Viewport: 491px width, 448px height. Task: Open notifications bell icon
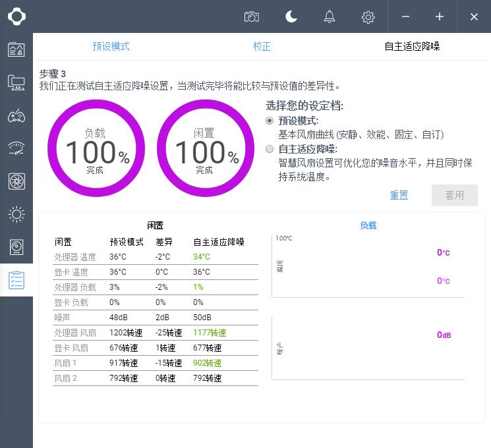pos(329,16)
